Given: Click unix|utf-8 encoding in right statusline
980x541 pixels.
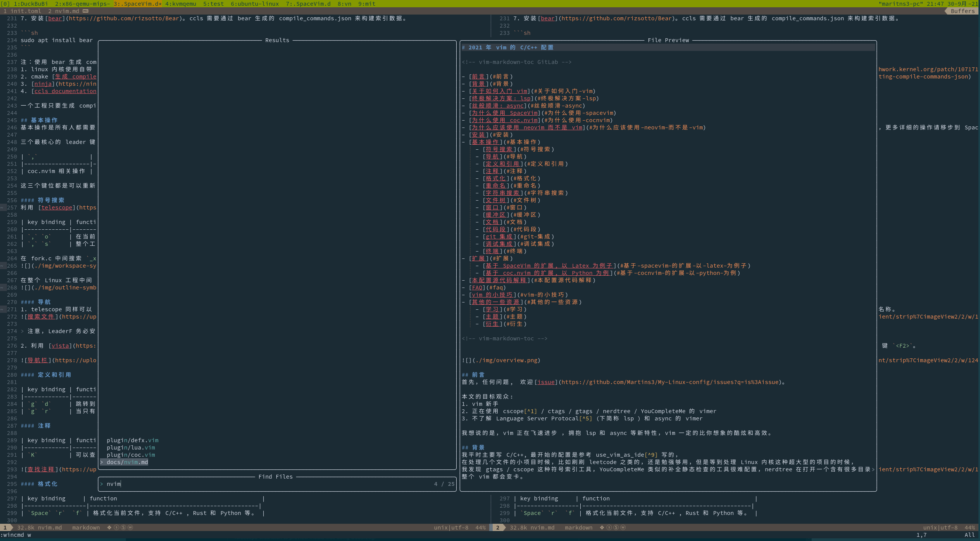Looking at the screenshot, I should tap(940, 528).
